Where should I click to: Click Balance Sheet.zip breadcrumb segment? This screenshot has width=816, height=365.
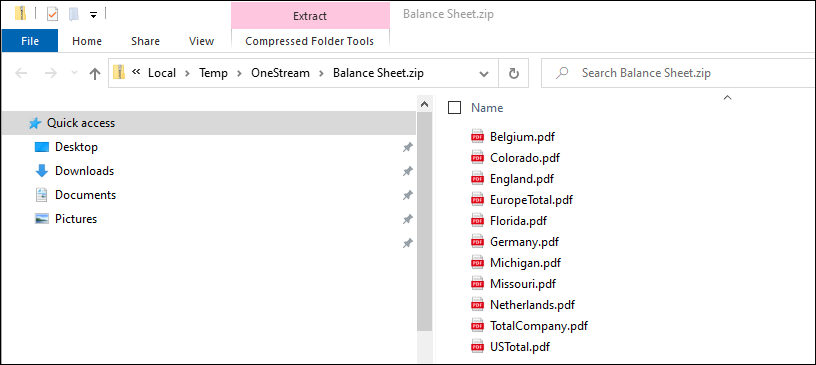(x=378, y=73)
